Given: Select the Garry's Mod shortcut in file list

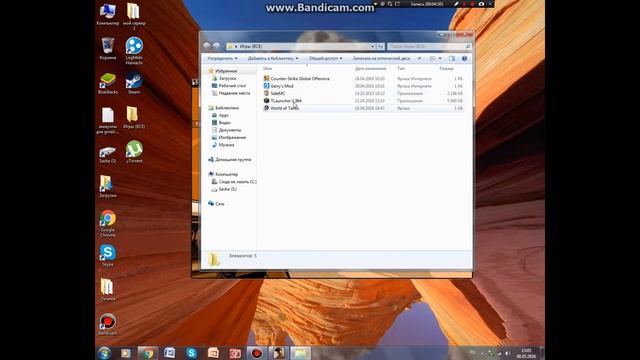Looking at the screenshot, I should coord(279,86).
